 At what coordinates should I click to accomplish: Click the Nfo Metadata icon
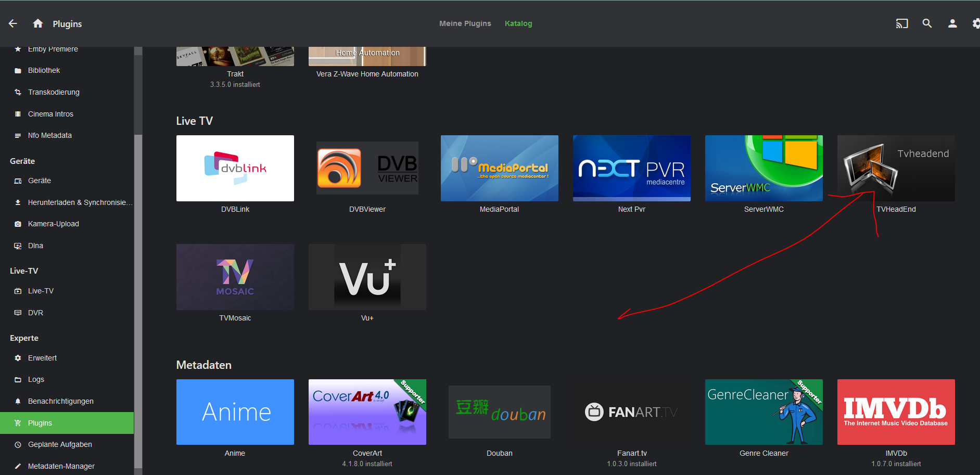click(18, 135)
